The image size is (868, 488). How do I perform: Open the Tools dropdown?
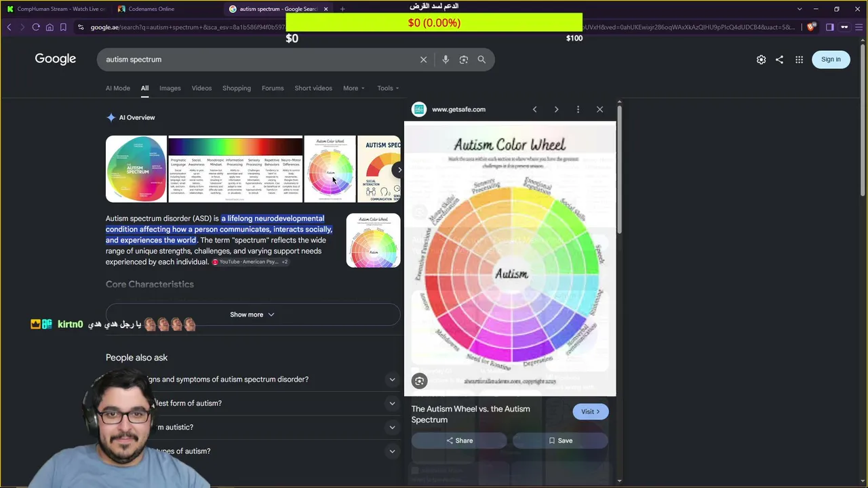(388, 88)
